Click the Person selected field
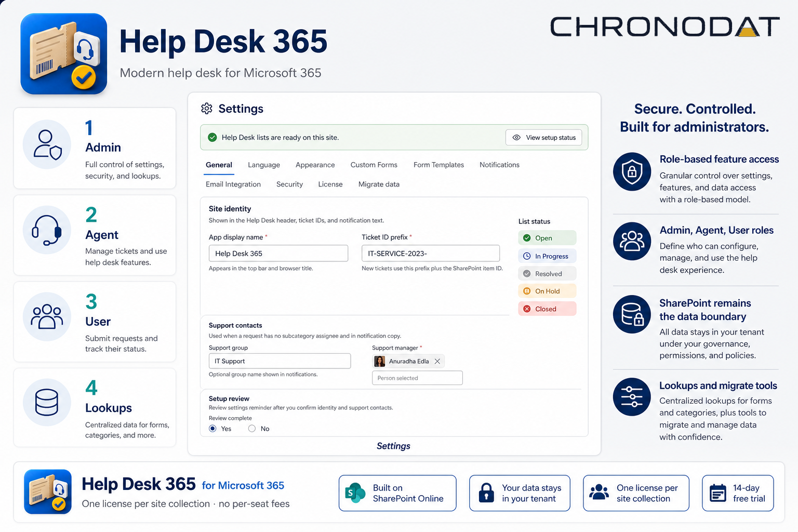This screenshot has height=532, width=798. click(417, 378)
